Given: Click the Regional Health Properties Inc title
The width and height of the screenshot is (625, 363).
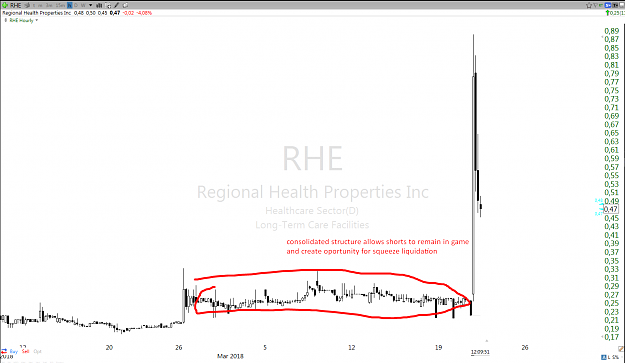Looking at the screenshot, I should coord(37,13).
